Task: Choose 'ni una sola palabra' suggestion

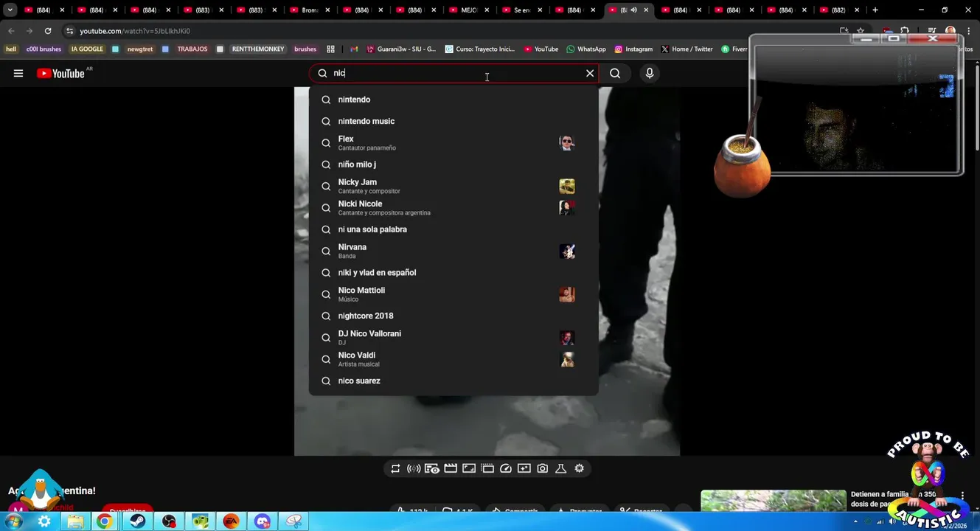Action: point(453,229)
